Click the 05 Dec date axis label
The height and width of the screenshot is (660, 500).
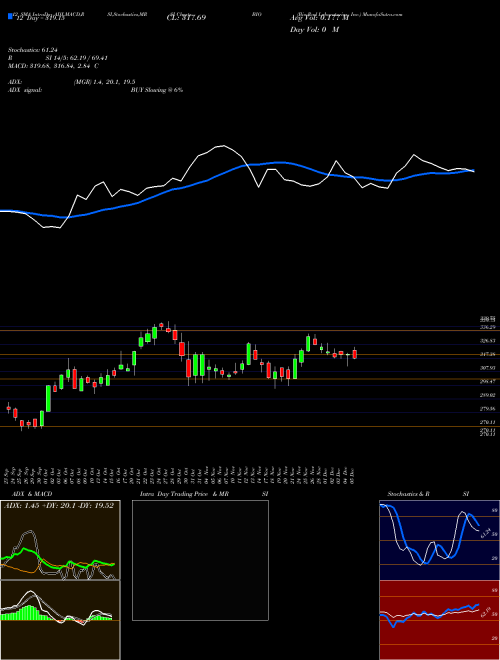pos(352,476)
